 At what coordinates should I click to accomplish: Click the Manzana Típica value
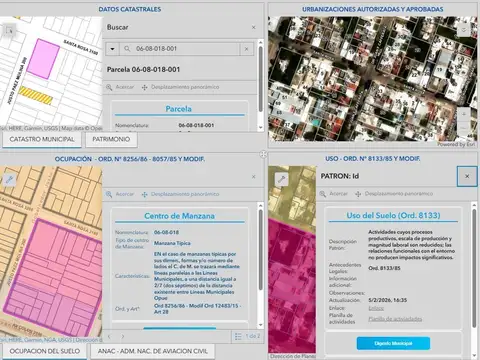coord(172,243)
